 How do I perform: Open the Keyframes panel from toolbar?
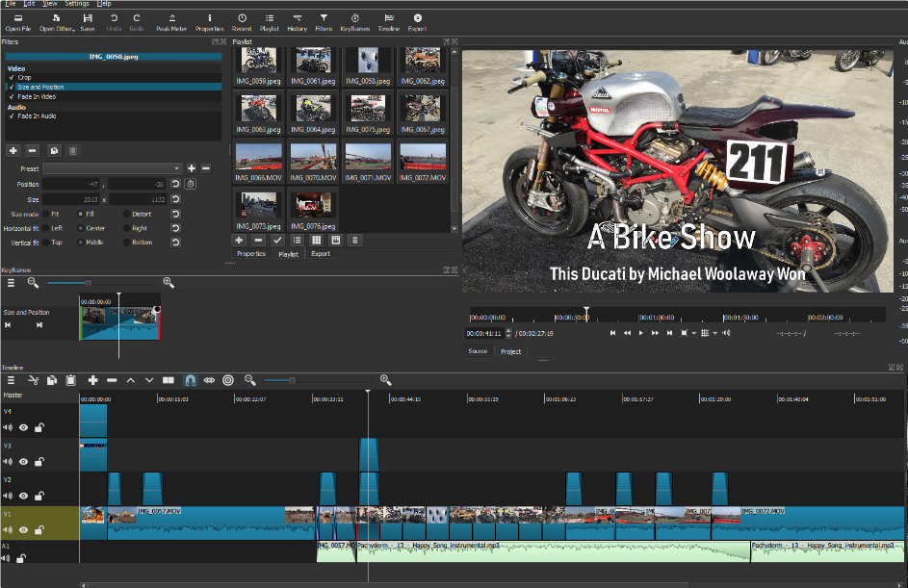click(x=355, y=22)
